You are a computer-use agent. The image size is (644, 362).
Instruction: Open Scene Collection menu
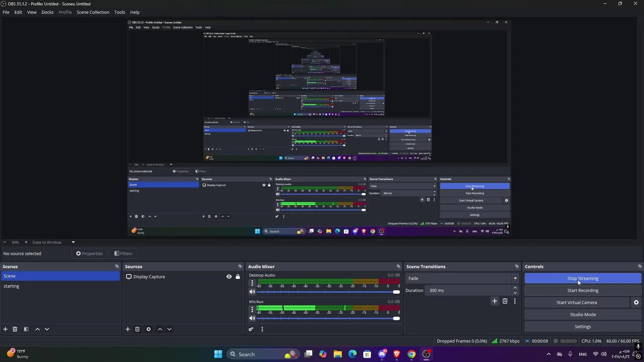[x=93, y=12]
